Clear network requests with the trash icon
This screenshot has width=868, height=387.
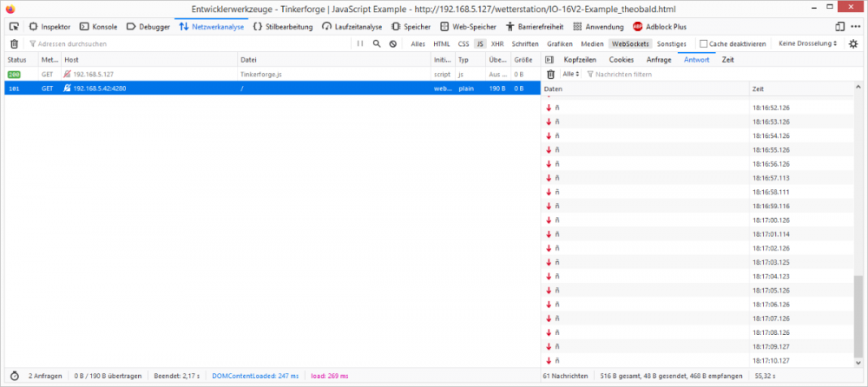click(14, 43)
